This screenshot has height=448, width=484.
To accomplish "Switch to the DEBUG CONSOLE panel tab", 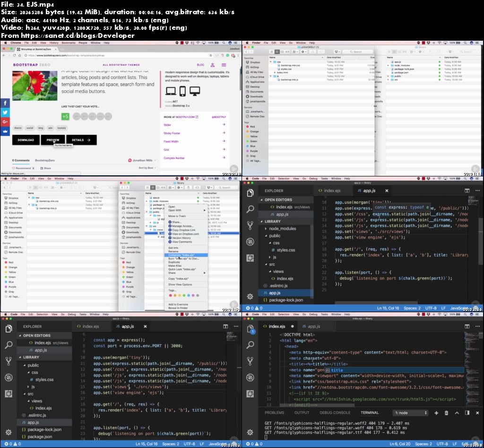I will [x=335, y=413].
